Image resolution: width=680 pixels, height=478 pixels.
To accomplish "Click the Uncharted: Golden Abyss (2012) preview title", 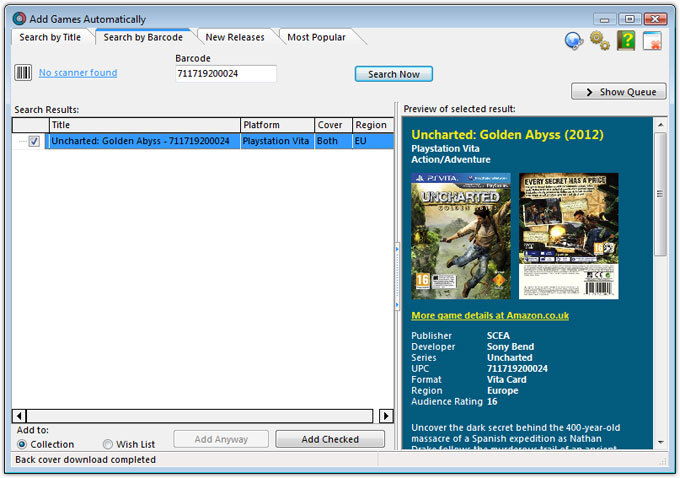I will pyautogui.click(x=507, y=134).
